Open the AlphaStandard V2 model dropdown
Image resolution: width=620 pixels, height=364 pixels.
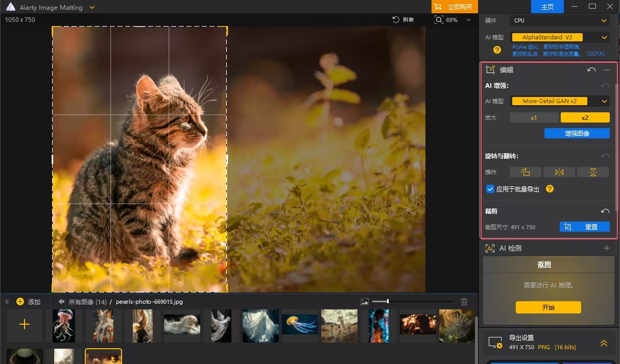[560, 37]
